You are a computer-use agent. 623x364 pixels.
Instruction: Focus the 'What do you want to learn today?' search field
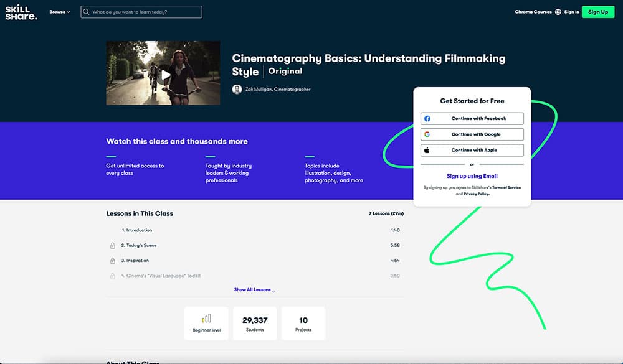(x=141, y=12)
